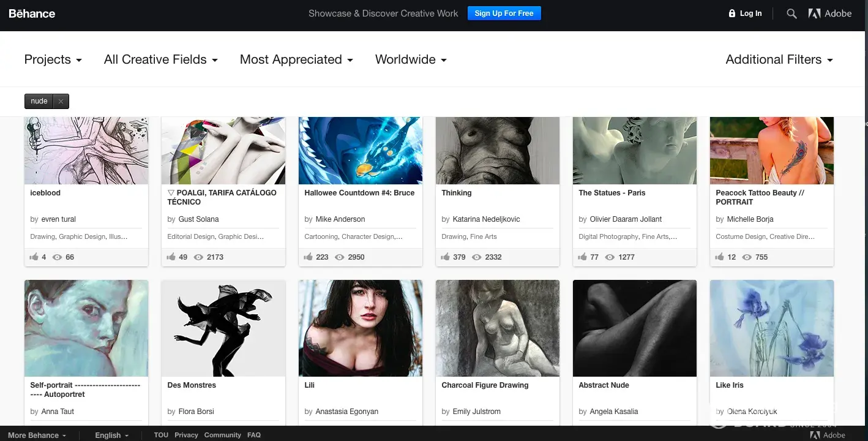Viewport: 868px width, 441px height.
Task: Open Community footer link
Action: tap(222, 435)
